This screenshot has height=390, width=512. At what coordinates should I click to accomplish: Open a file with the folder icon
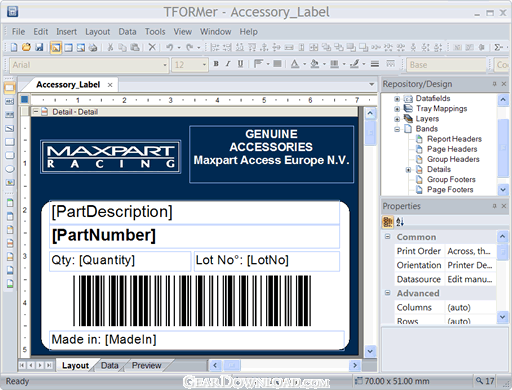coord(26,47)
